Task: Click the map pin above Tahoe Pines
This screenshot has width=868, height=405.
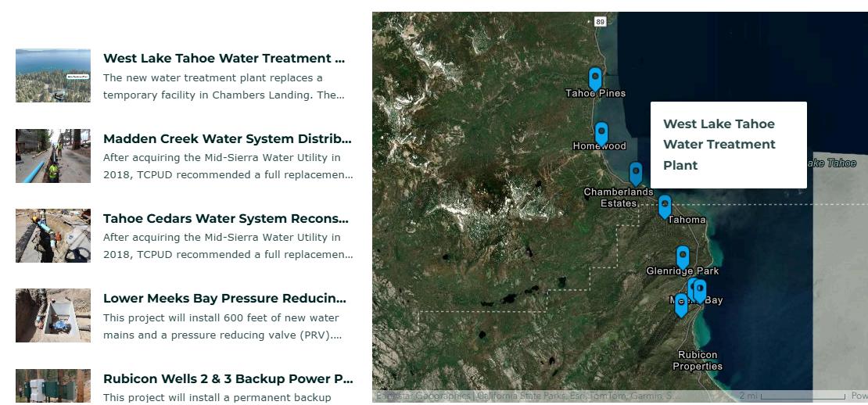Action: point(595,78)
